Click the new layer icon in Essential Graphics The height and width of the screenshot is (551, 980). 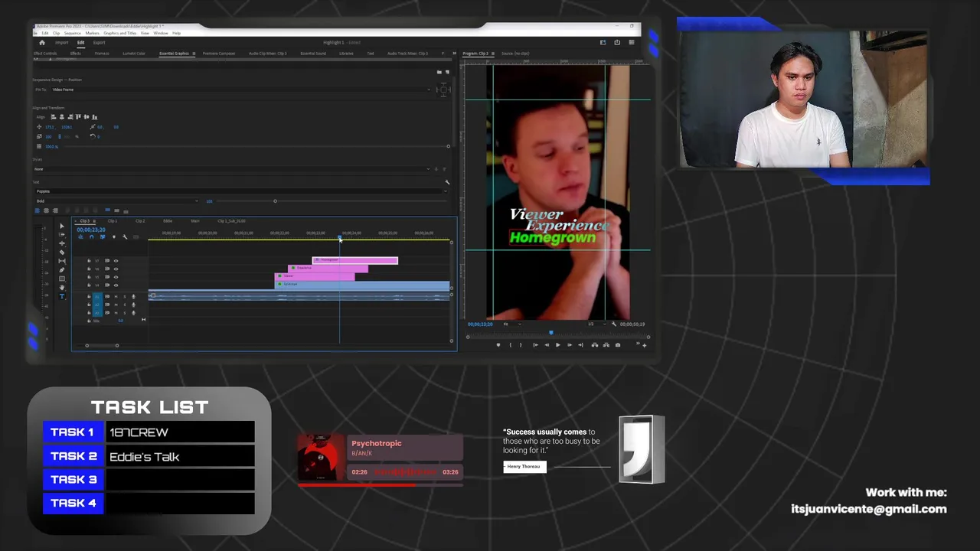click(447, 72)
